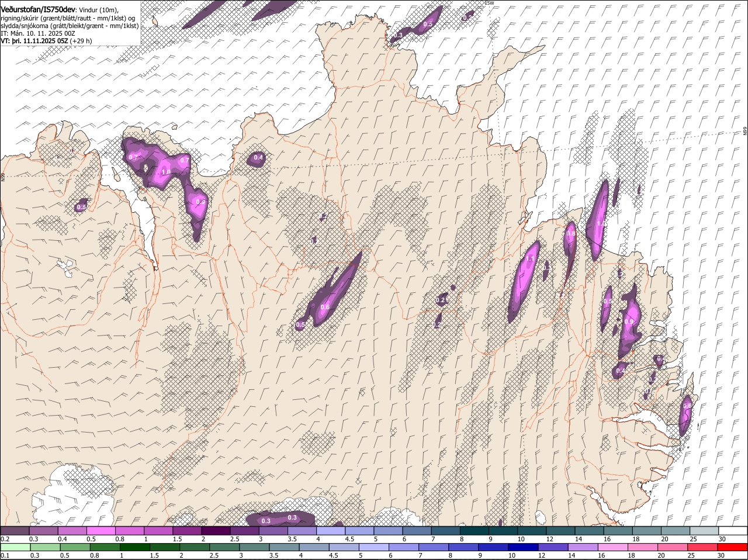The width and height of the screenshot is (748, 560).
Task: Select the pale green 0.1–0.3 rain legend swatch
Action: [x=15, y=547]
